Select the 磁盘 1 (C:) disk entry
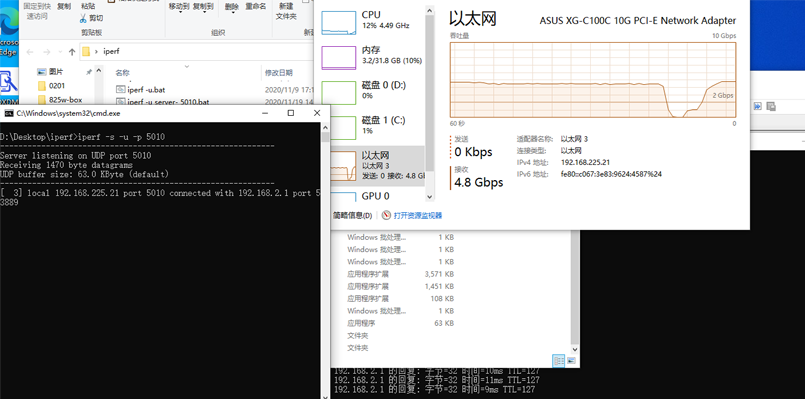 (372, 125)
